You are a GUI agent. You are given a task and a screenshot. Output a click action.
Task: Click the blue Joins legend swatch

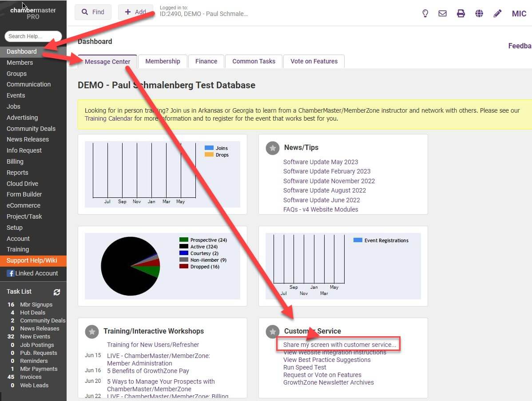[x=209, y=148]
